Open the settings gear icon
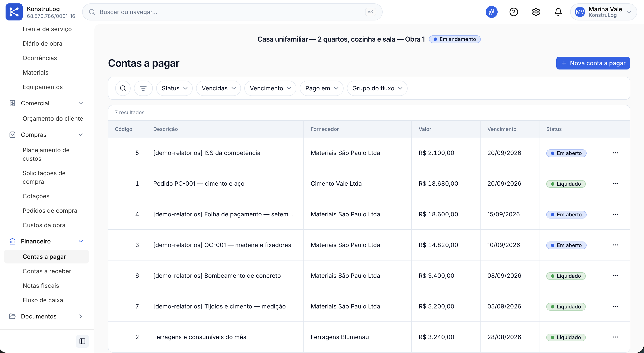Image resolution: width=644 pixels, height=353 pixels. (536, 12)
